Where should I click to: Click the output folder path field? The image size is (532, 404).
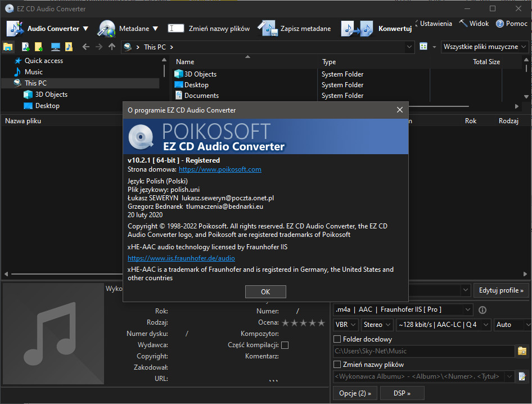pyautogui.click(x=423, y=351)
